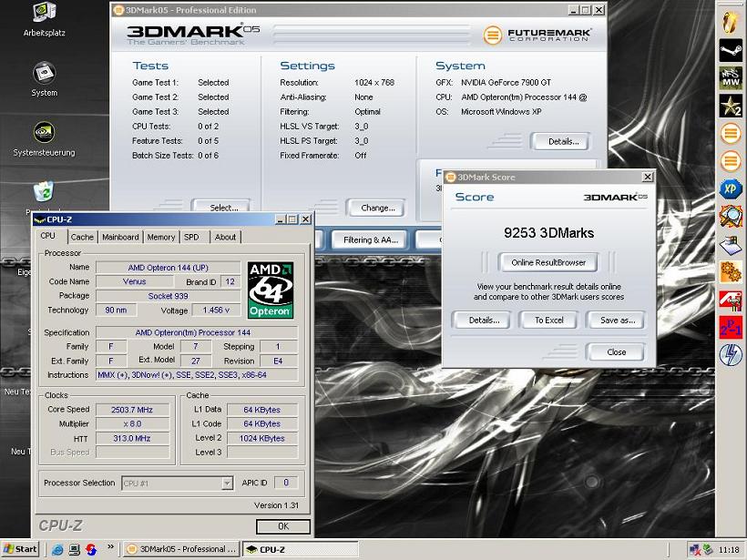Launch second orange Futuremark icon in sidebar

pos(731,161)
